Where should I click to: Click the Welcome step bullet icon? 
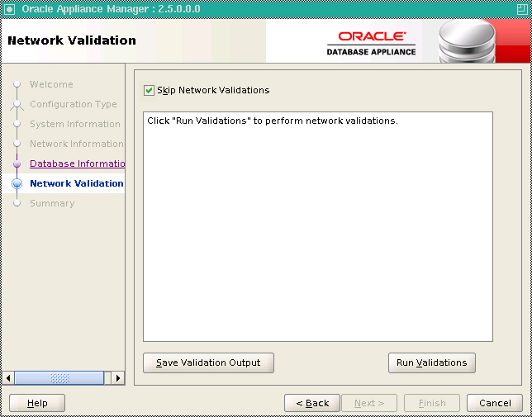(17, 84)
